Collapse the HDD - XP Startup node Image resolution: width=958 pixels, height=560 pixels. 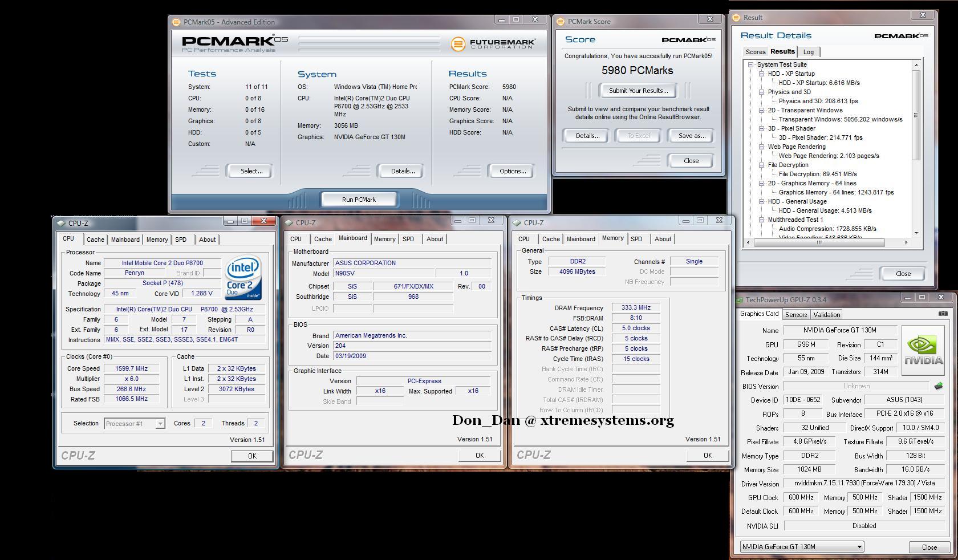pyautogui.click(x=761, y=74)
